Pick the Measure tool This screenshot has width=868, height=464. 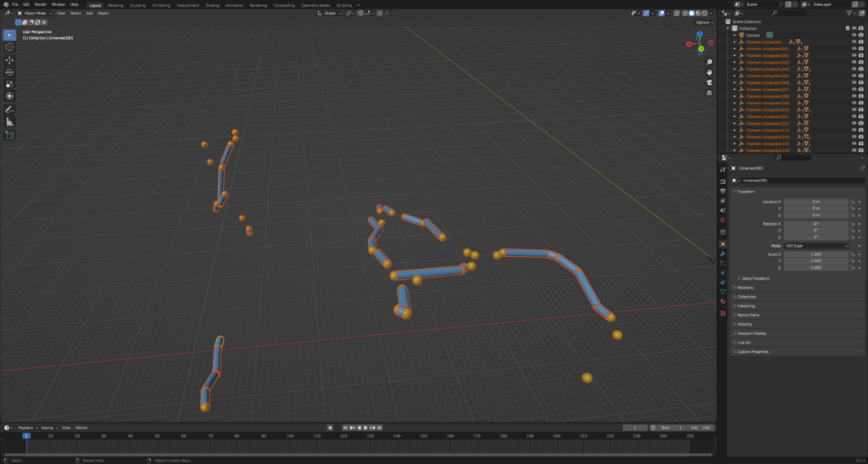(x=9, y=121)
